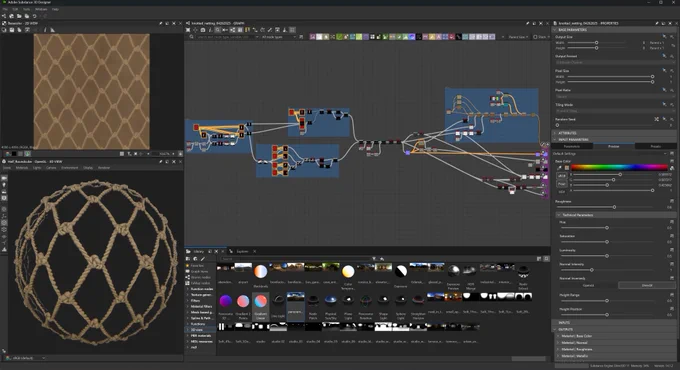Open Materials menu in 3D view
This screenshot has height=370, width=680.
(x=22, y=168)
